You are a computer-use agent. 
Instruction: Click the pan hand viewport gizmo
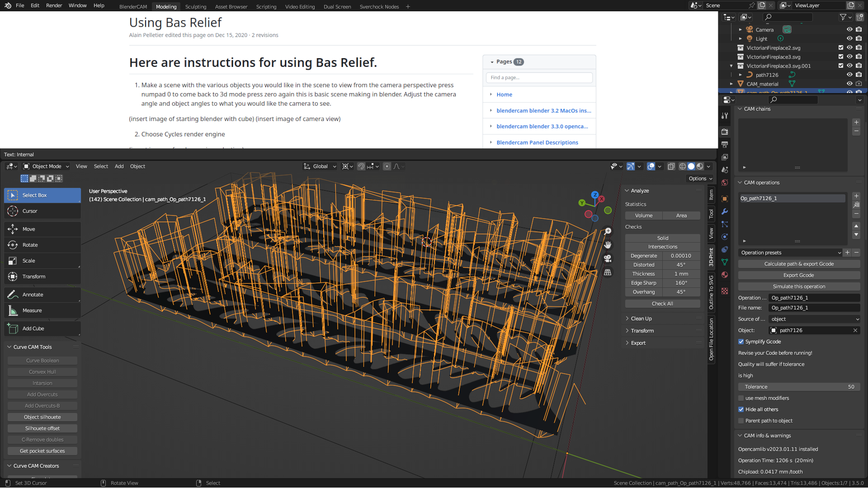608,245
